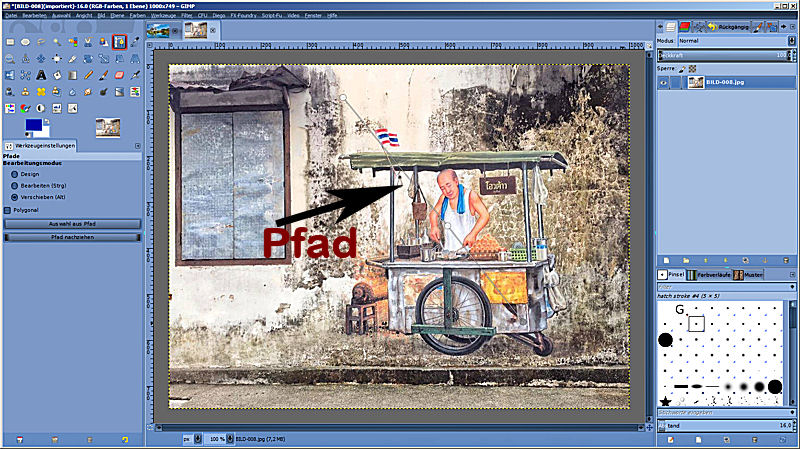Hide the BILD-008.jpg layer with eye icon

tap(663, 83)
